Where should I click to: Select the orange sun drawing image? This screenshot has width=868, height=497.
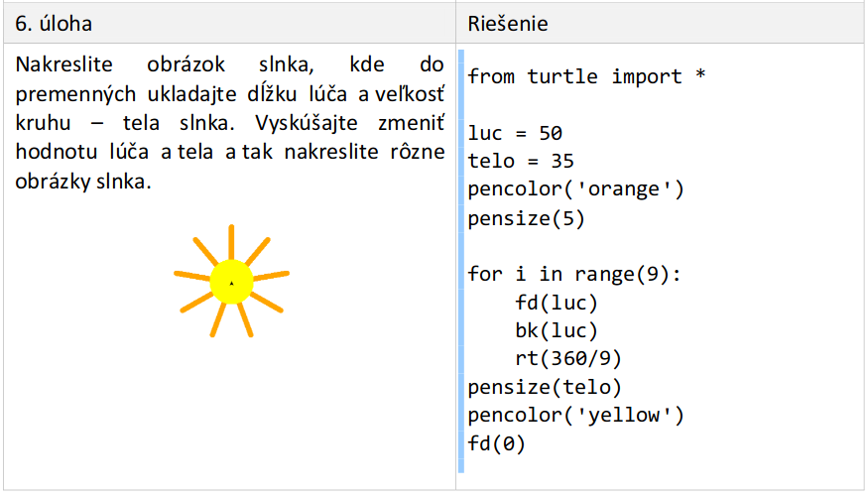point(231,282)
